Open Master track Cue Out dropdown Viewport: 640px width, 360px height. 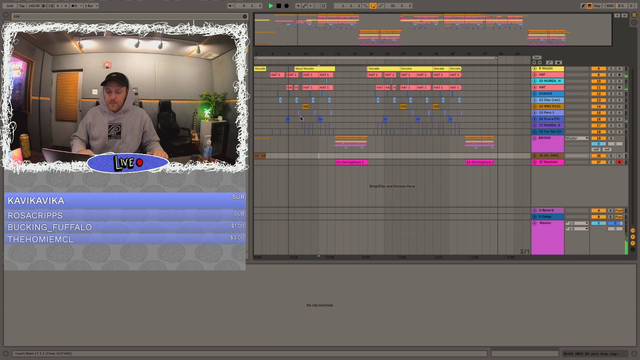(x=577, y=223)
